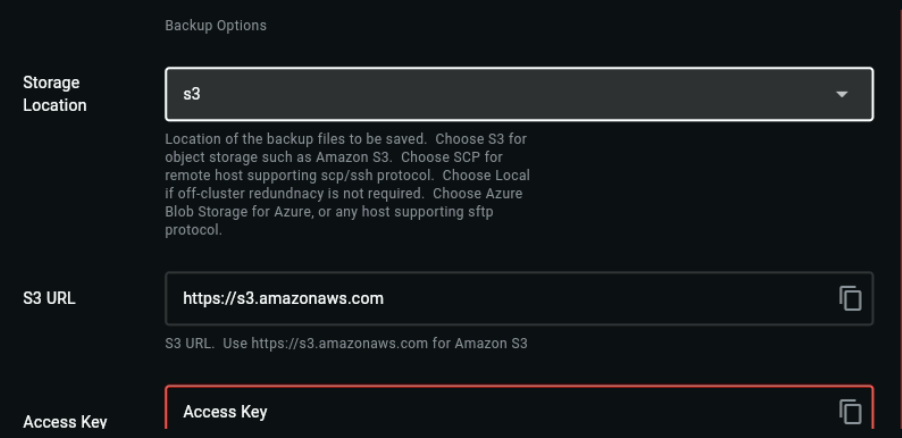Image resolution: width=902 pixels, height=438 pixels.
Task: Click the Backup Options section heading
Action: pos(216,25)
